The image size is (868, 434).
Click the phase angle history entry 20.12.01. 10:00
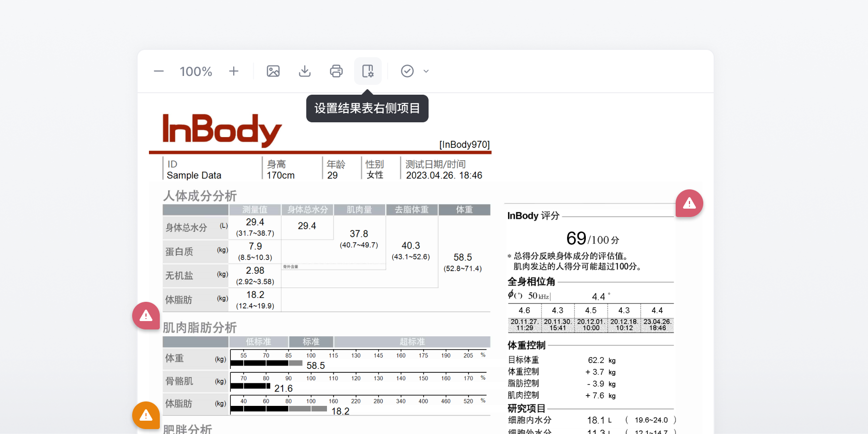pyautogui.click(x=591, y=325)
